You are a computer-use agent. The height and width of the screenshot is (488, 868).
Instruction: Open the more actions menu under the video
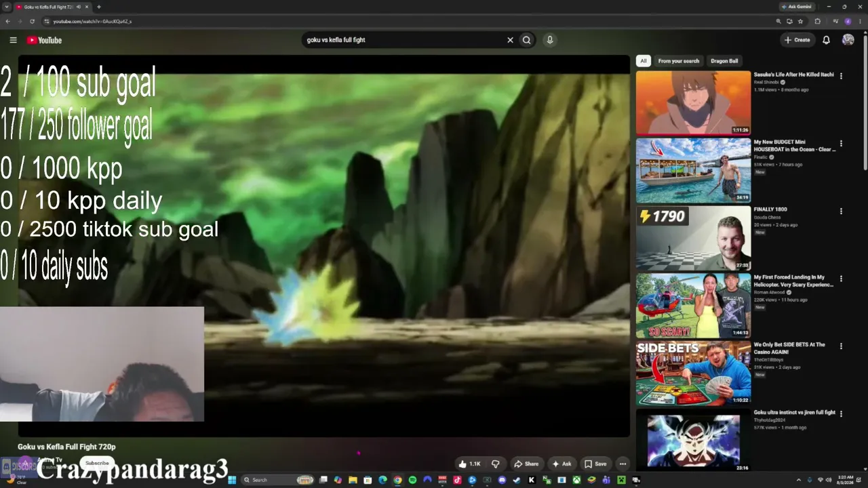pyautogui.click(x=623, y=464)
